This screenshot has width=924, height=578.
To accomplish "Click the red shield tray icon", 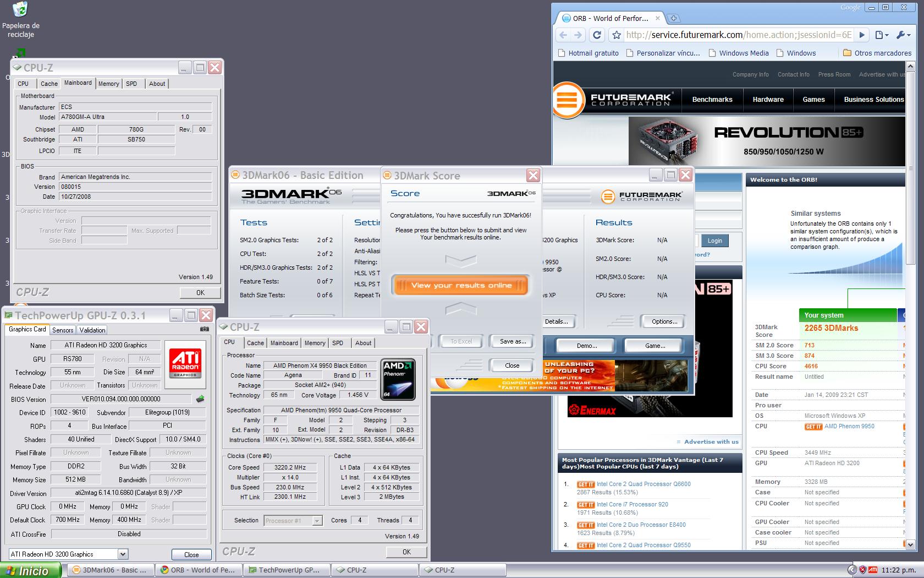I will click(862, 570).
